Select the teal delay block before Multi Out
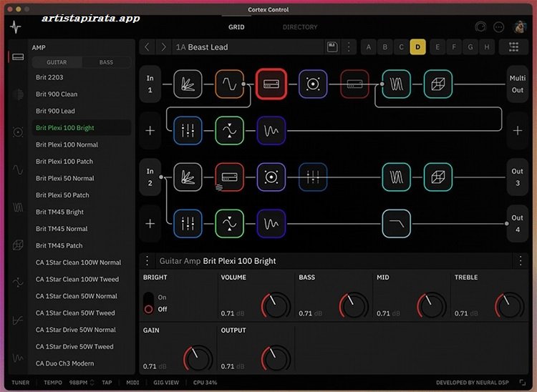537x392 pixels. pos(396,84)
